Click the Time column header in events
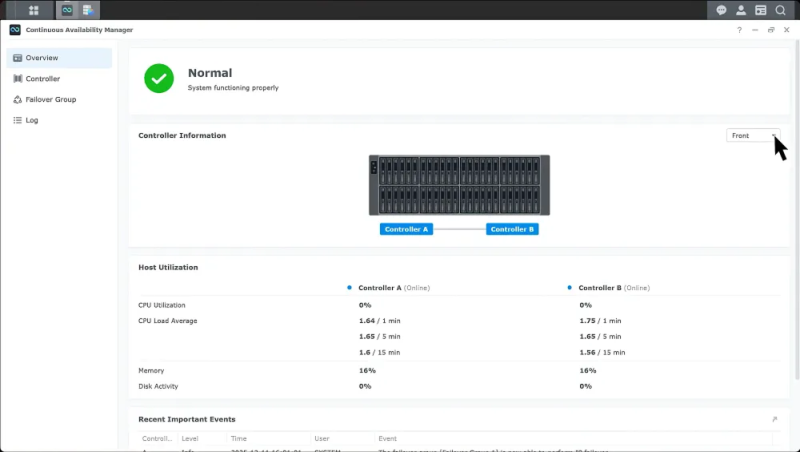 click(x=238, y=439)
